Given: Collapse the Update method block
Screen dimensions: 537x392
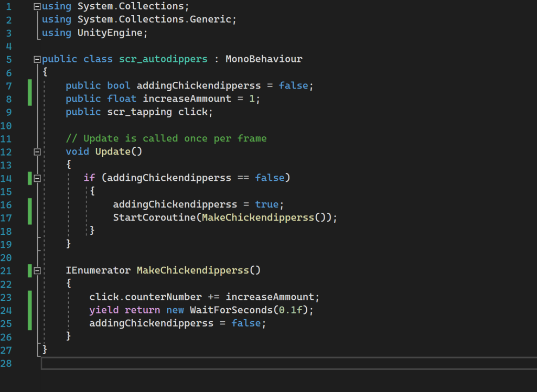Looking at the screenshot, I should [37, 152].
